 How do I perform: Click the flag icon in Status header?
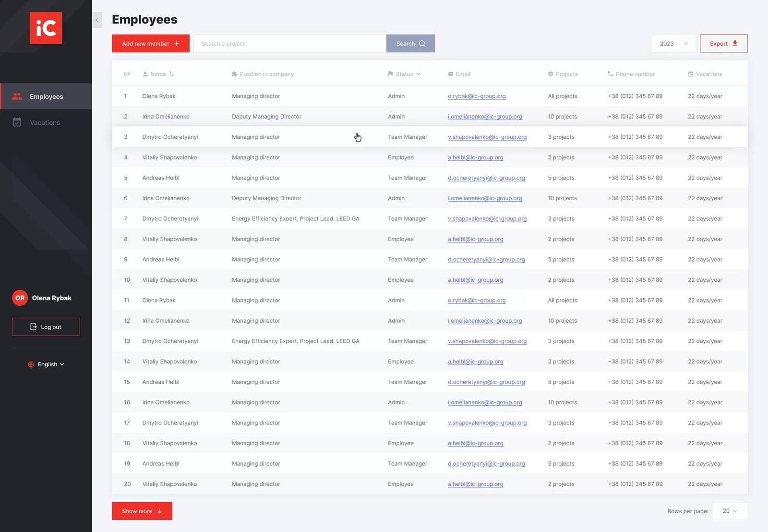tap(390, 74)
